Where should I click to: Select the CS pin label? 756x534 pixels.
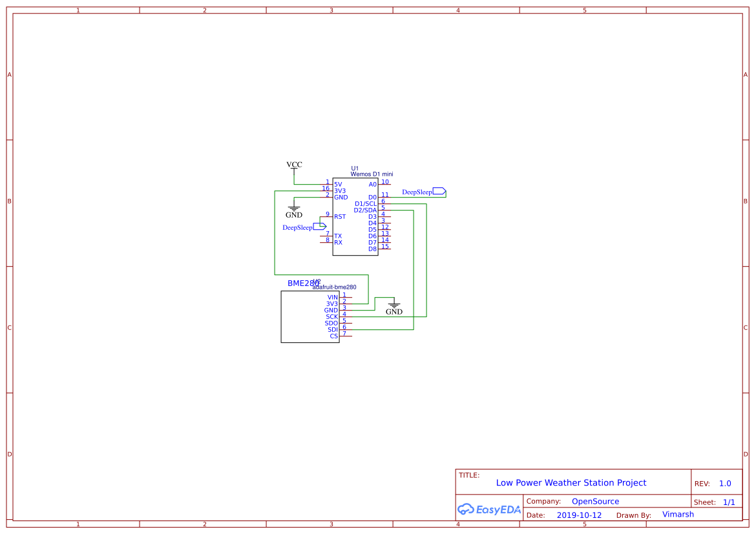(x=334, y=336)
